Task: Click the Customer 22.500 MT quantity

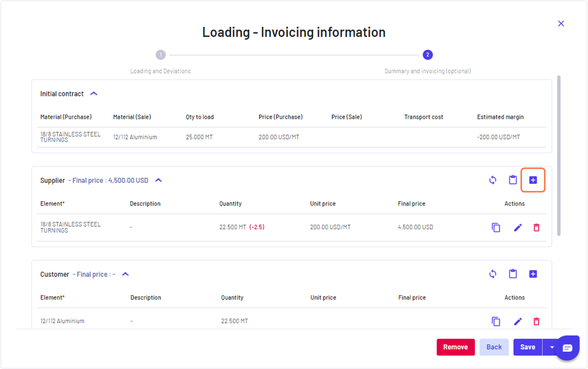Action: (x=235, y=321)
